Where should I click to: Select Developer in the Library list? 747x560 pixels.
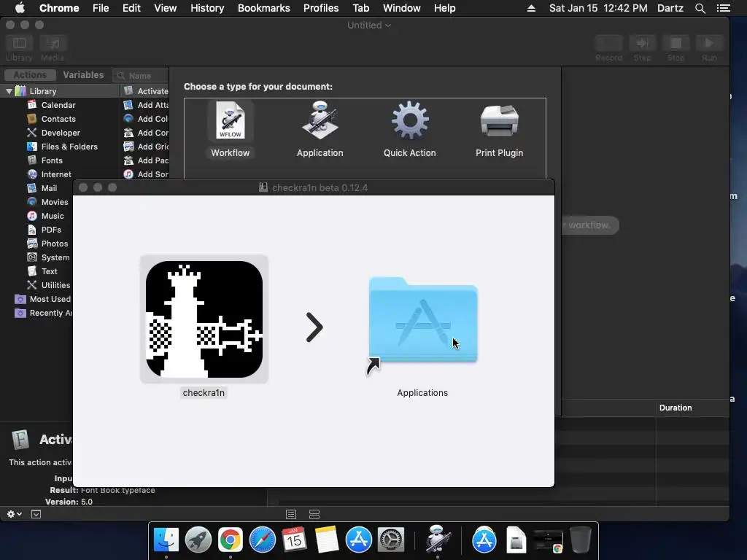(61, 133)
